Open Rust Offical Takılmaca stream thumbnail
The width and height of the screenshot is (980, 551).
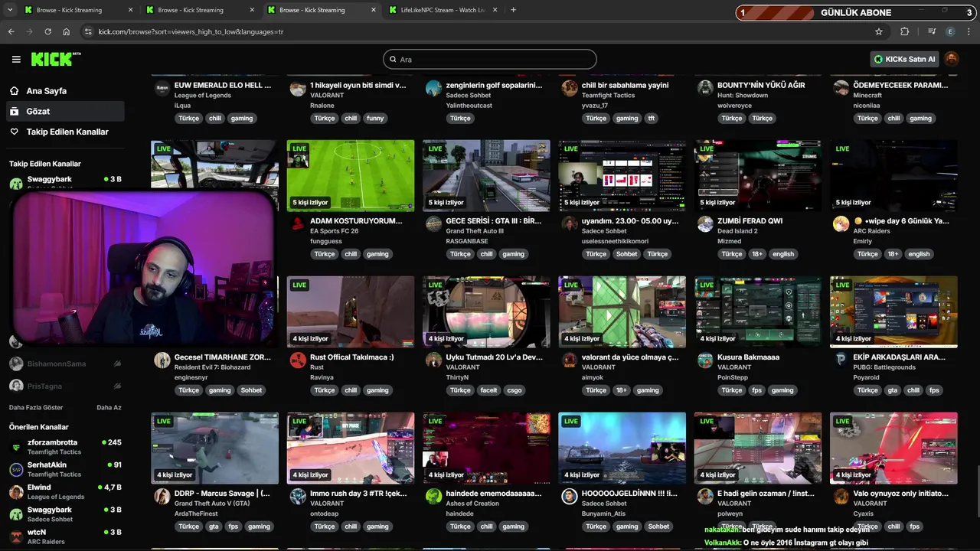coord(351,311)
